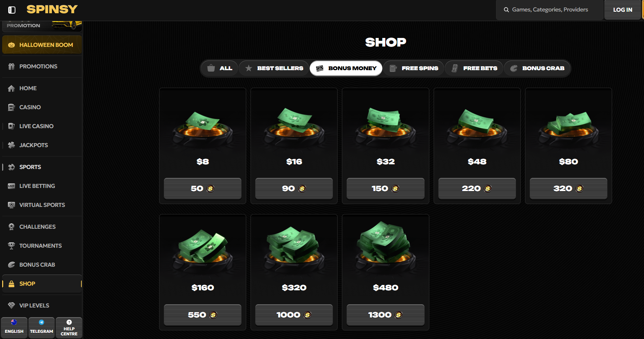The height and width of the screenshot is (339, 644).
Task: Open the Help Centre
Action: coord(69,327)
